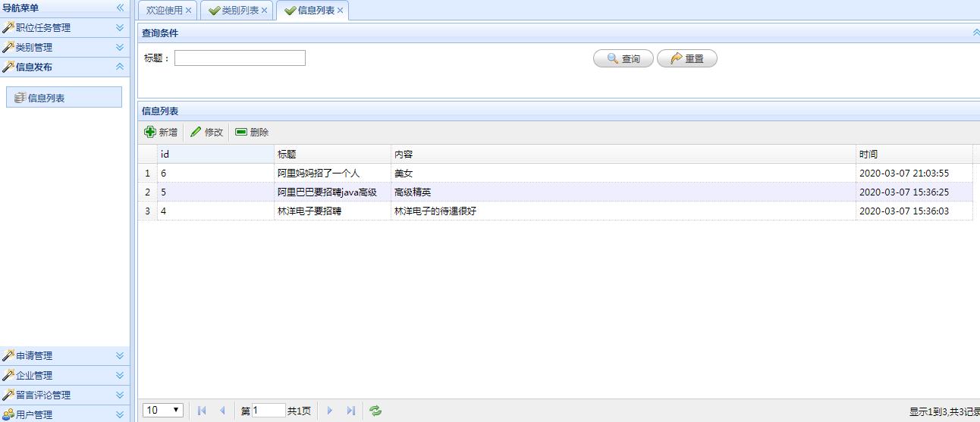
Task: Click the 职位任务管理 section icon
Action: pyautogui.click(x=8, y=27)
